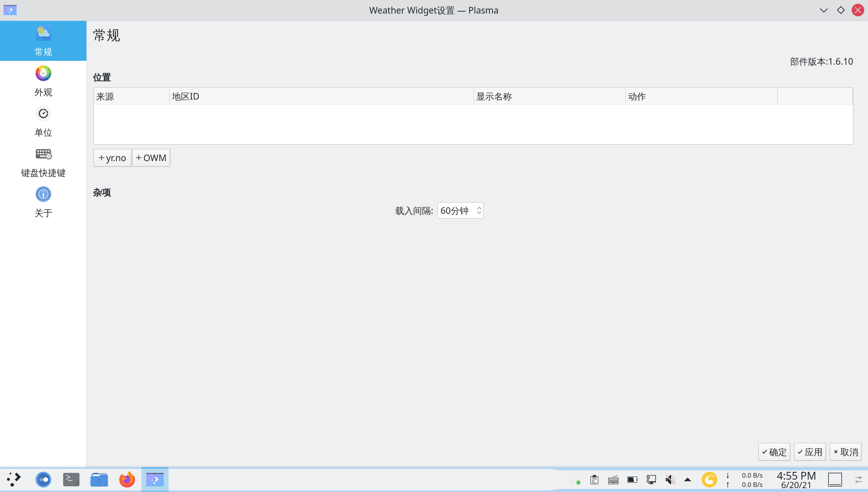Unmute audio via the crossed-out speaker icon
The image size is (868, 492).
coord(670,479)
